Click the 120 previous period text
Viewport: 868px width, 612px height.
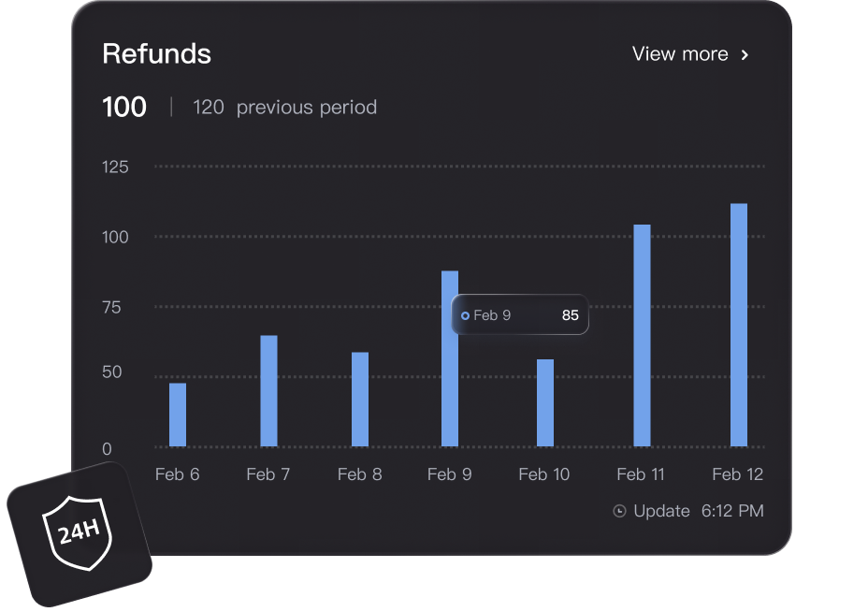tap(284, 108)
